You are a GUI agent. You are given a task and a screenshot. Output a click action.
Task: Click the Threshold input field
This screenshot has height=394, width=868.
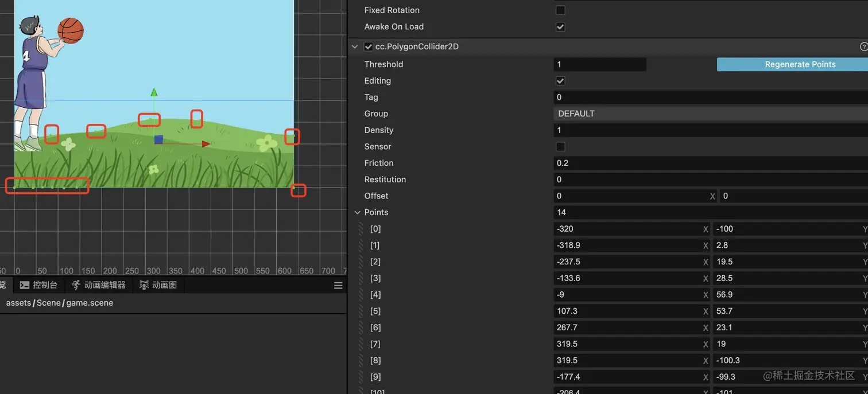tap(600, 64)
